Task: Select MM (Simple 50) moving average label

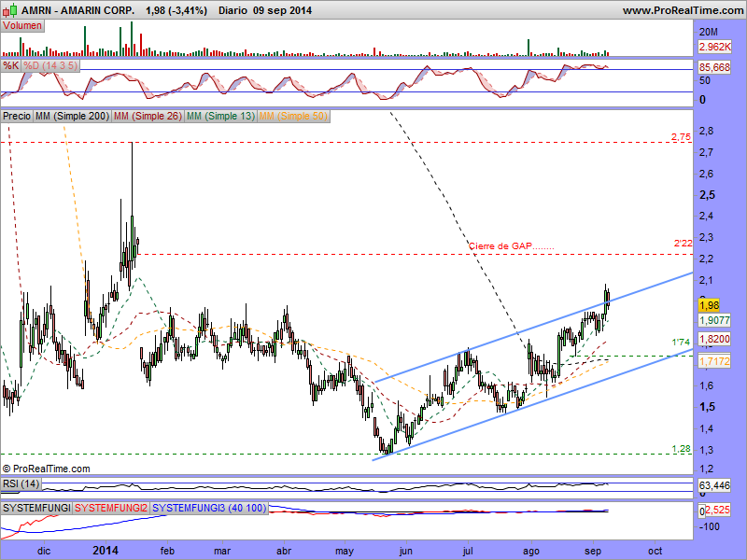Action: [293, 116]
